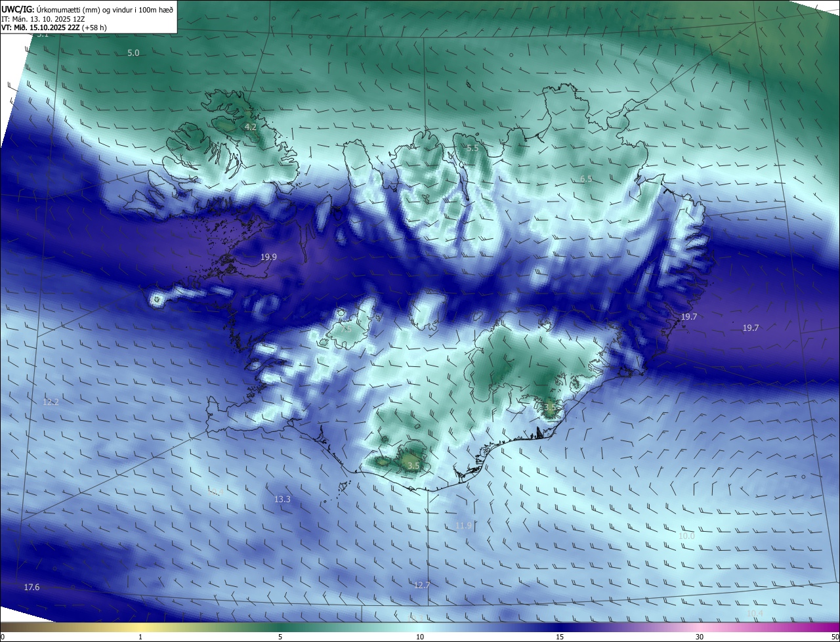Click the 12.7 value label on the map
The width and height of the screenshot is (840, 642).
(x=422, y=585)
